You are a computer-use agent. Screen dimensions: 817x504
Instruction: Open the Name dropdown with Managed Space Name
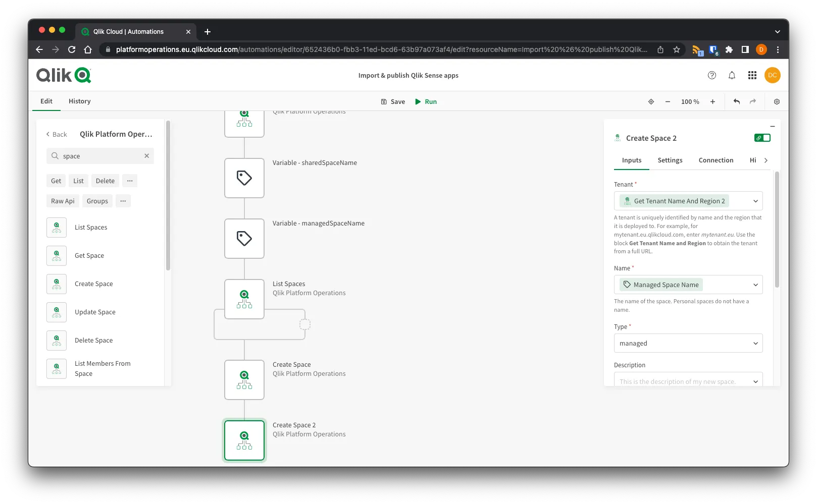pyautogui.click(x=688, y=285)
